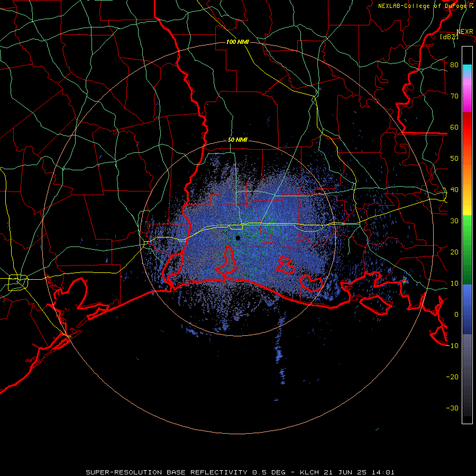
Task: Click the [dBZ] units label
Action: pos(449,36)
